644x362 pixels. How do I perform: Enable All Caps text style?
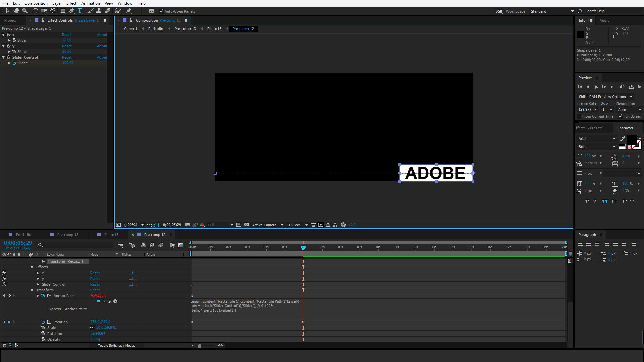[x=605, y=202]
